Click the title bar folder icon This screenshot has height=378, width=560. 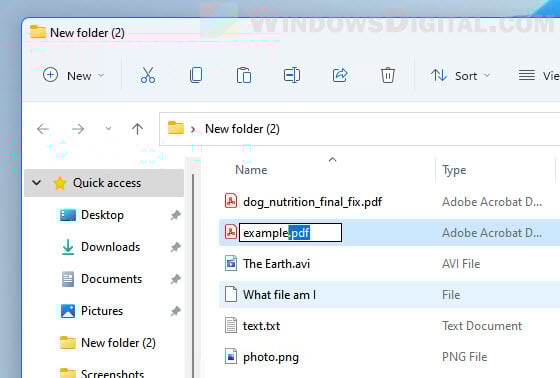click(x=38, y=32)
